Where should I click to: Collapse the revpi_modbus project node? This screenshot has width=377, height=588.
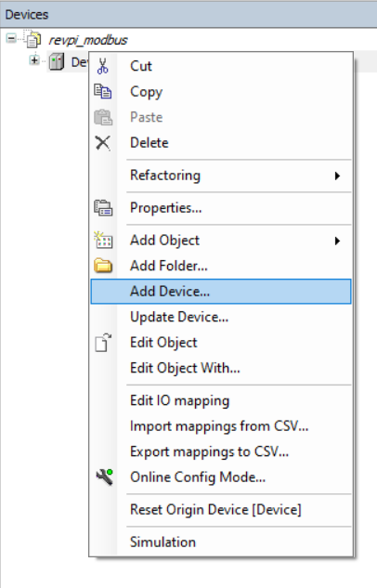(12, 38)
